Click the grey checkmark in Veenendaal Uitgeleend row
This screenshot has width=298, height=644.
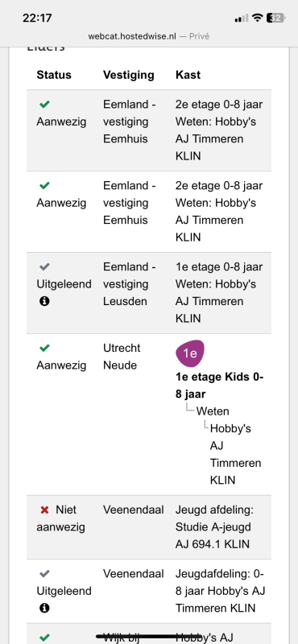[44, 573]
